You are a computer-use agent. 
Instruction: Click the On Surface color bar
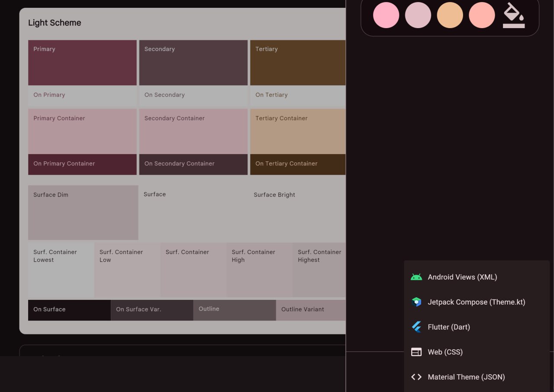pyautogui.click(x=69, y=310)
